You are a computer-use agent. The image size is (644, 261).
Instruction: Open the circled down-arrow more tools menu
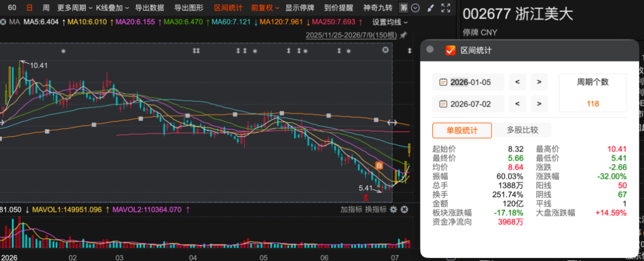[416, 7]
